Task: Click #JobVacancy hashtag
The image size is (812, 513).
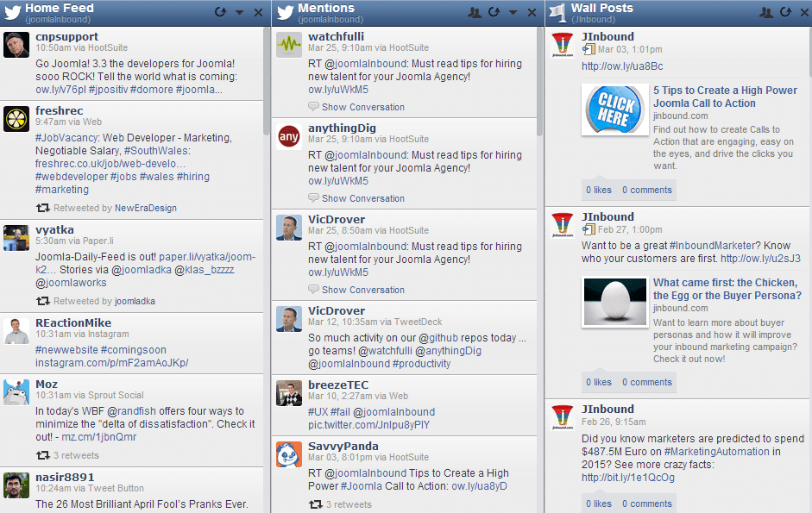Action: point(66,138)
